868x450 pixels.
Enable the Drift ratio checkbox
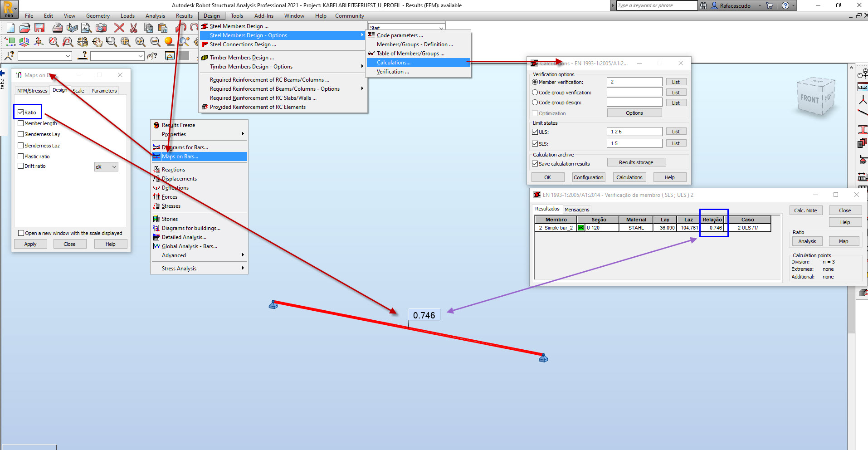20,166
